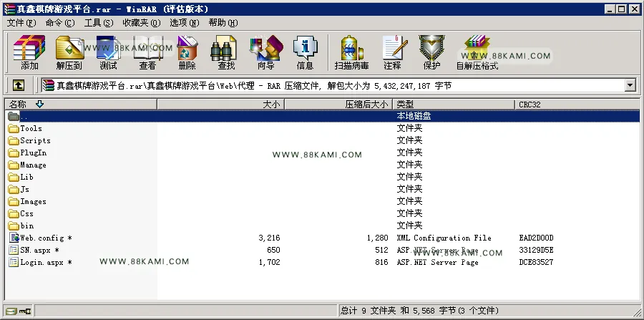644x320 pixels.
Task: Open the View (查看) book icon
Action: (x=147, y=52)
